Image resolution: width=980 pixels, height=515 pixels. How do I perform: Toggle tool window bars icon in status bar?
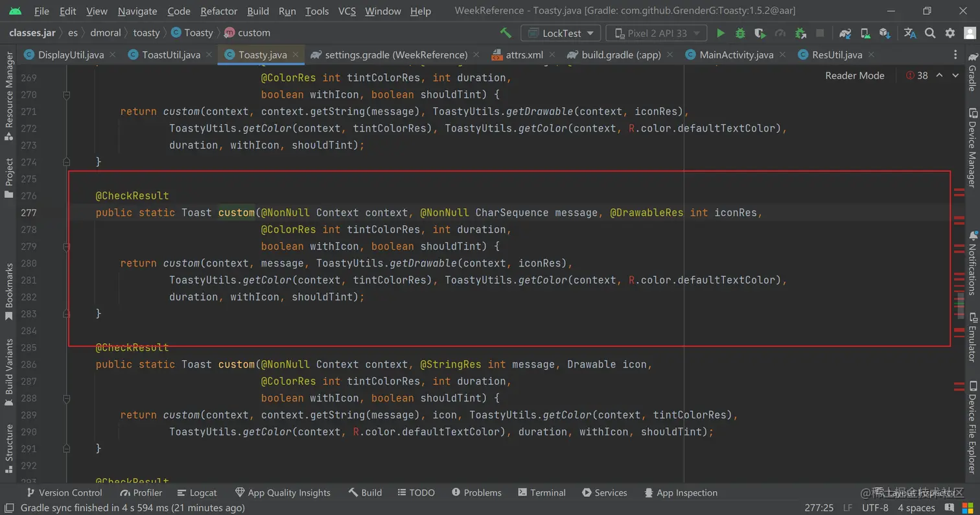tap(8, 508)
